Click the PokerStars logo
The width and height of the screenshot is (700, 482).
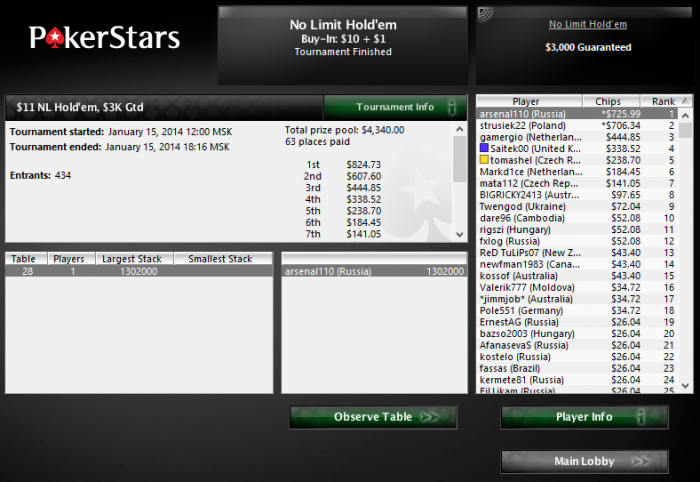(x=104, y=37)
